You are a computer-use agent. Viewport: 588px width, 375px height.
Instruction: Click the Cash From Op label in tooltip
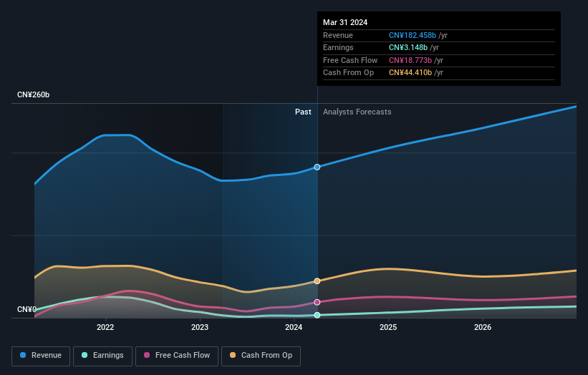[348, 73]
